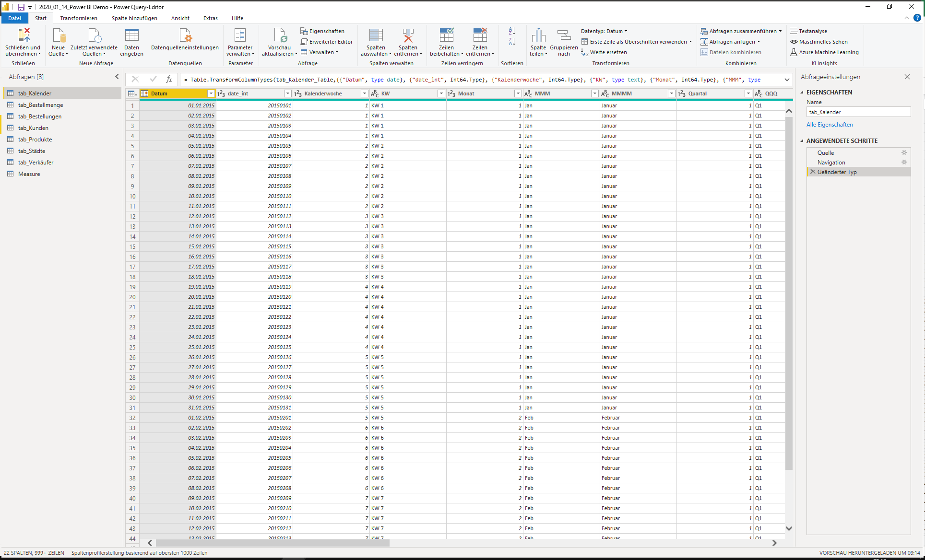Click Daten eingeben icon

[x=131, y=35]
